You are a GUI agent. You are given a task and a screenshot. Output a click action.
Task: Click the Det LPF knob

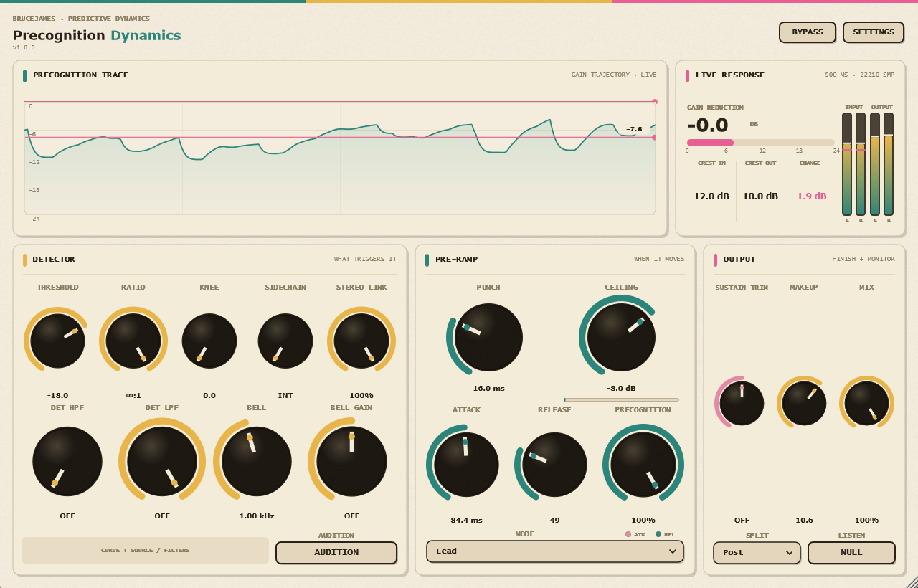click(x=162, y=461)
